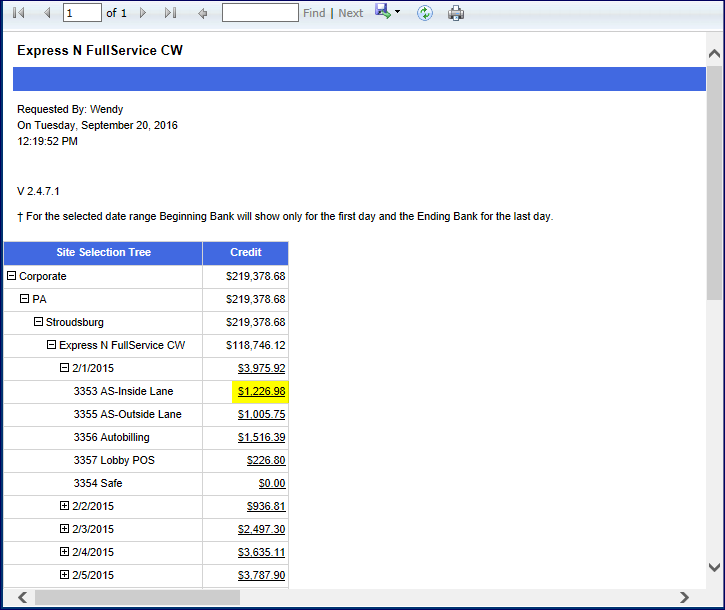The image size is (725, 610).
Task: Collapse the 2/1/2015 date row
Action: coord(65,368)
